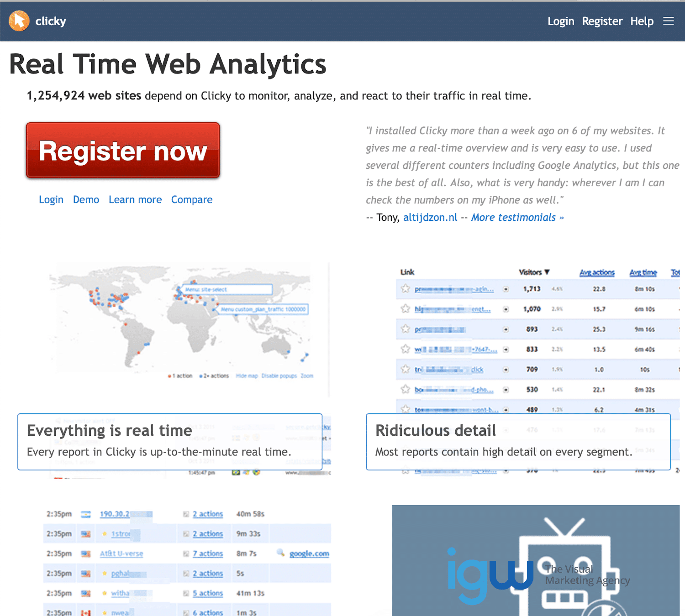The width and height of the screenshot is (685, 616).
Task: Star the link row with 530 visitors
Action: click(405, 389)
